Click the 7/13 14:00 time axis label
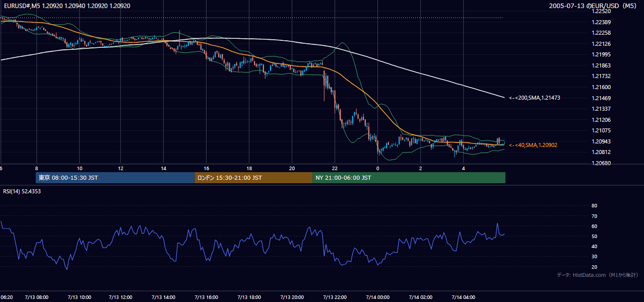 pyautogui.click(x=163, y=297)
